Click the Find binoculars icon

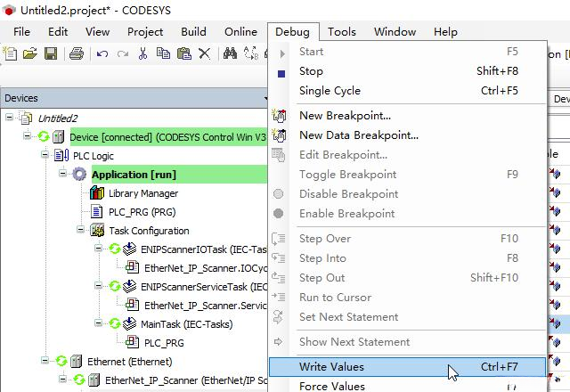tap(230, 53)
